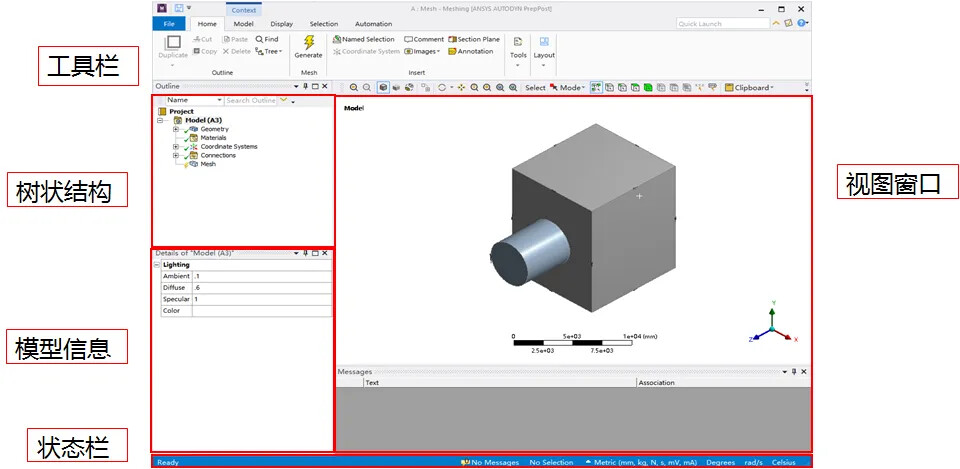Toggle auto-hide pin on Messages panel
Image resolution: width=960 pixels, height=469 pixels.
(793, 371)
